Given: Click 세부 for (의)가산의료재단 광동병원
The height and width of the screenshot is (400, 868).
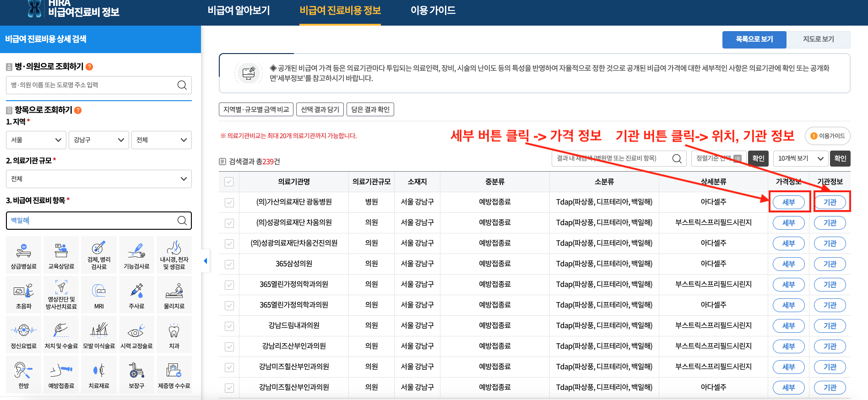Looking at the screenshot, I should pos(788,202).
